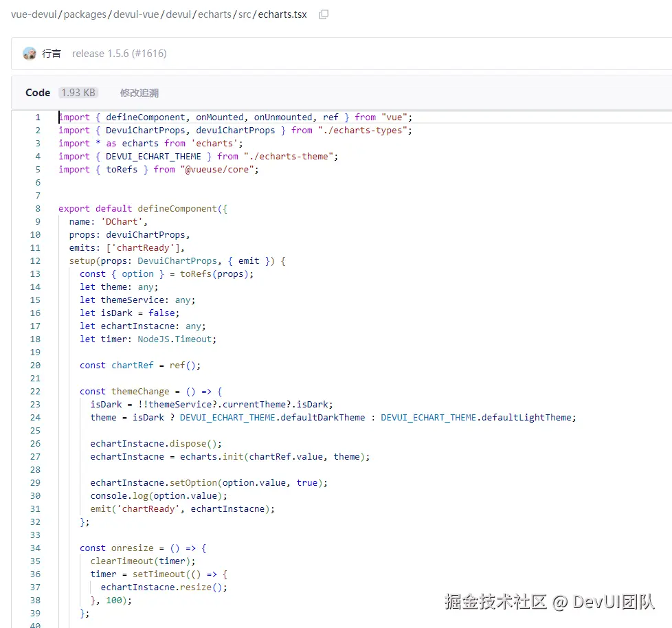Click setup function keyword on line 12
Screen dimensions: 672x628
(x=82, y=261)
